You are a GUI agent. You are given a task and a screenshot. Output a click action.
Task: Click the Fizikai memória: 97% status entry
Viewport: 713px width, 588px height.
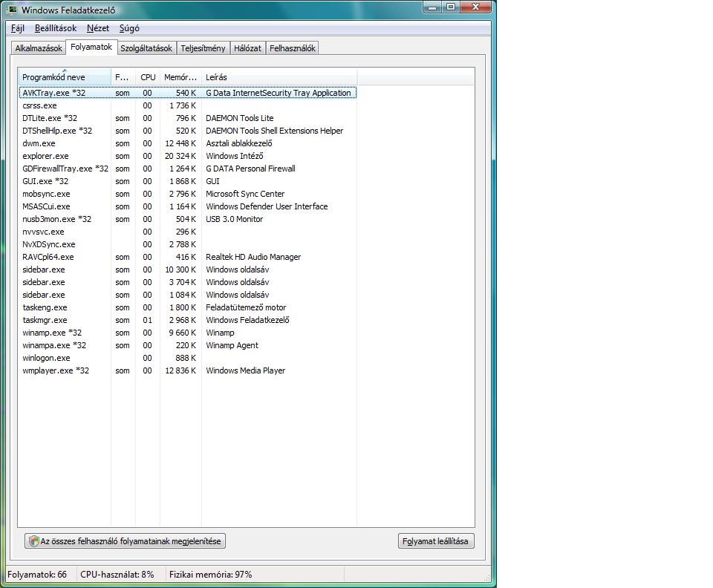click(x=210, y=575)
